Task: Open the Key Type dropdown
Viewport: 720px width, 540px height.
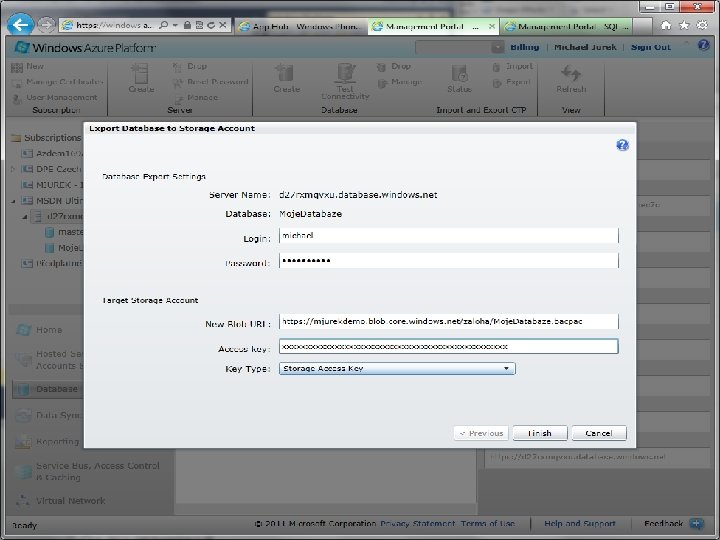Action: tap(397, 368)
